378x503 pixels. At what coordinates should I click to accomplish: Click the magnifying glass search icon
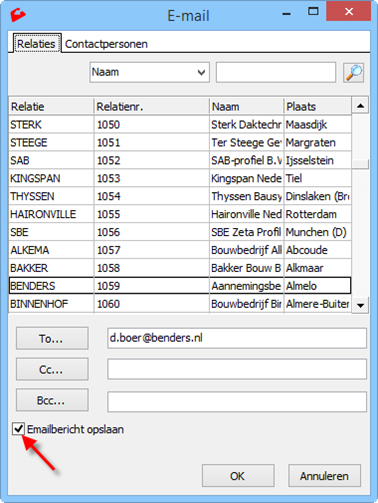pyautogui.click(x=353, y=72)
